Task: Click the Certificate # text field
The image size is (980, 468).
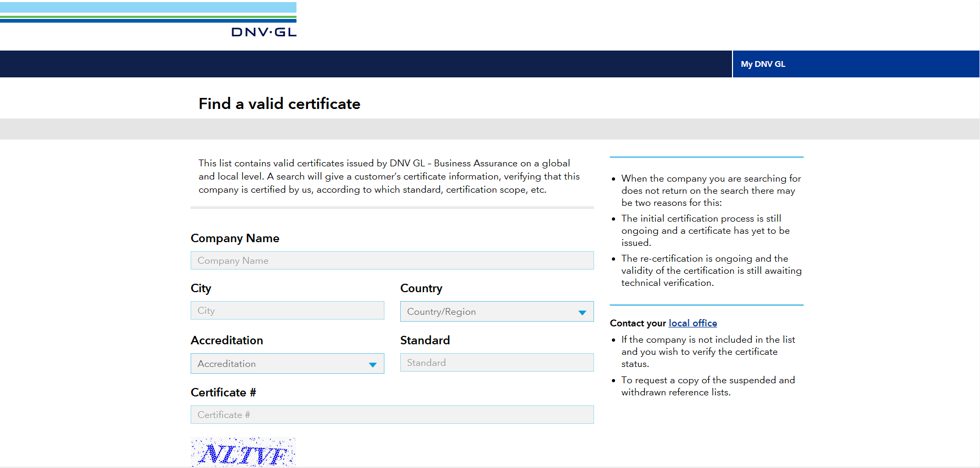Action: [392, 415]
